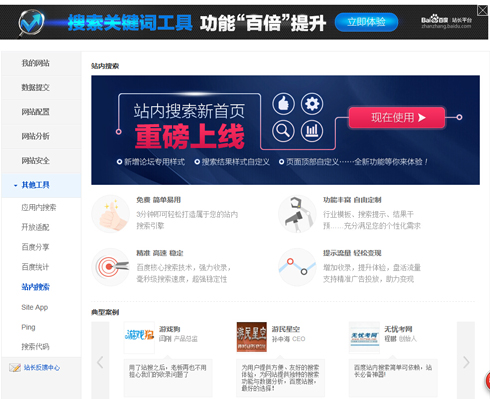Click the thumbs-up hand feature icon
The image size is (490, 399).
[111, 214]
